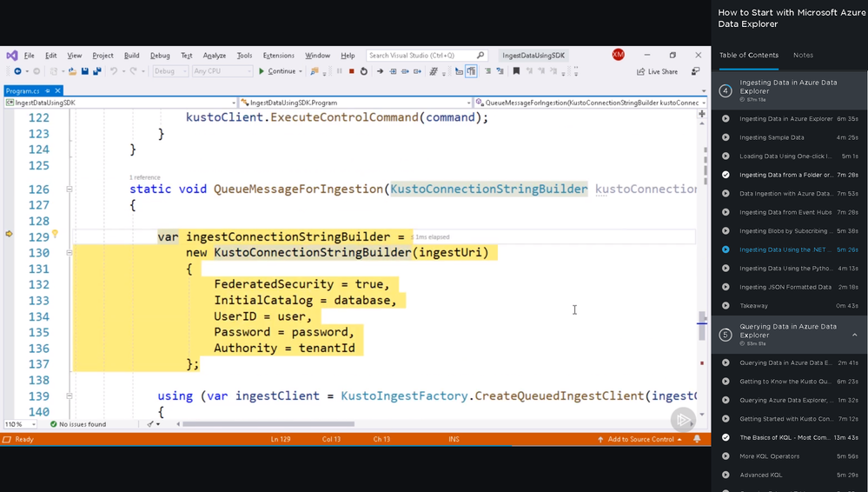This screenshot has width=868, height=492.
Task: Open the 110 % zoom dropdown
Action: pyautogui.click(x=20, y=424)
